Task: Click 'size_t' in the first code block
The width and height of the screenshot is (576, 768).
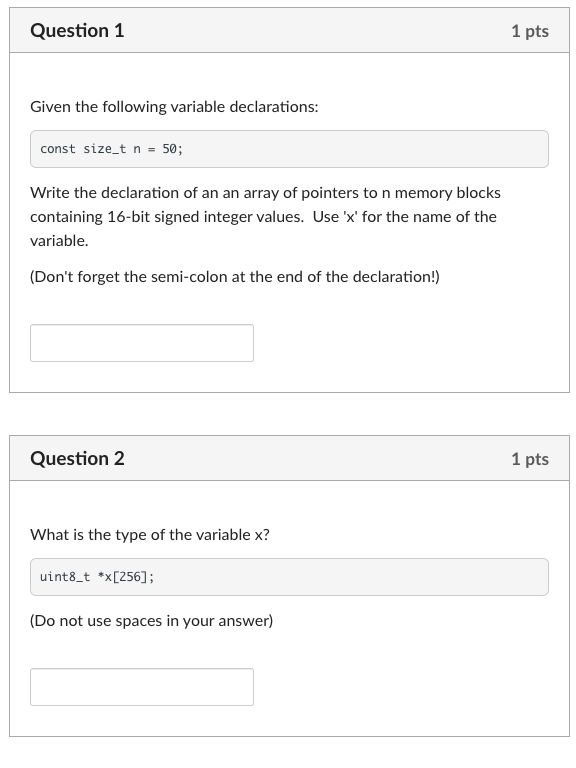Action: 104,149
